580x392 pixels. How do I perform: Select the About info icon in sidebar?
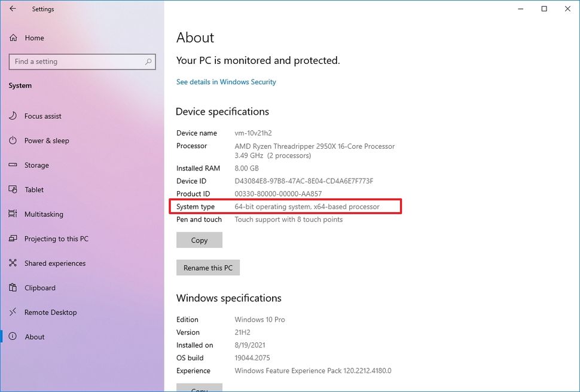[13, 336]
